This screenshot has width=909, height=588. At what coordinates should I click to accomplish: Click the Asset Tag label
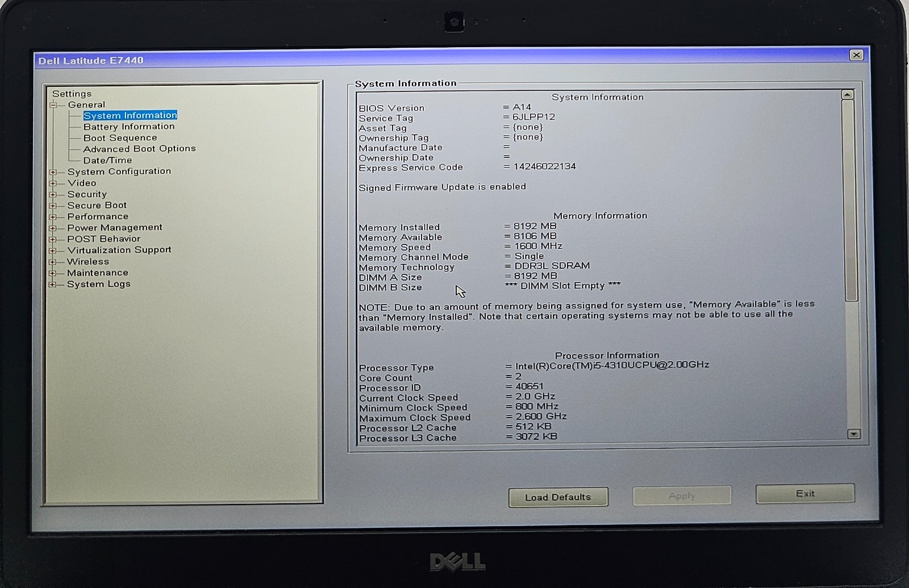click(382, 128)
